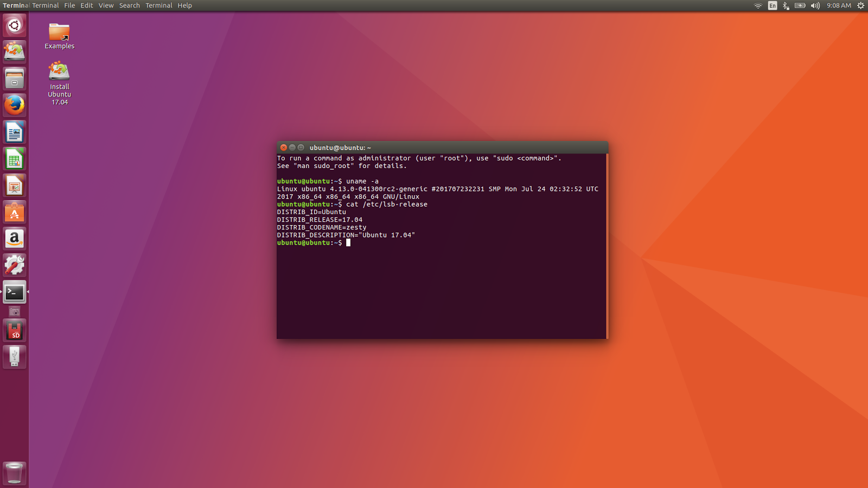Click the Ubuntu Dash at the top
Image resolution: width=868 pixels, height=488 pixels.
coord(14,25)
